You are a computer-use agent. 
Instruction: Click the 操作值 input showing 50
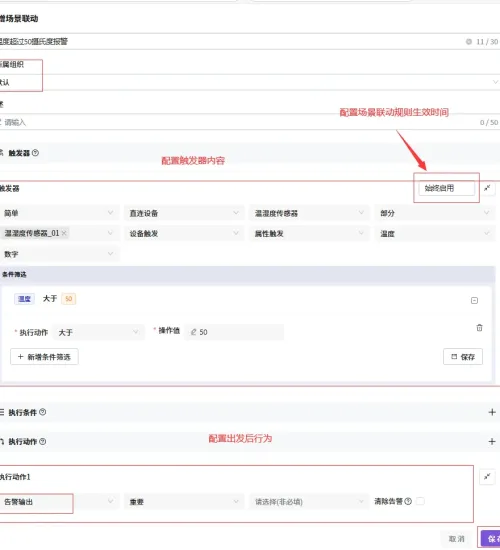tap(234, 332)
